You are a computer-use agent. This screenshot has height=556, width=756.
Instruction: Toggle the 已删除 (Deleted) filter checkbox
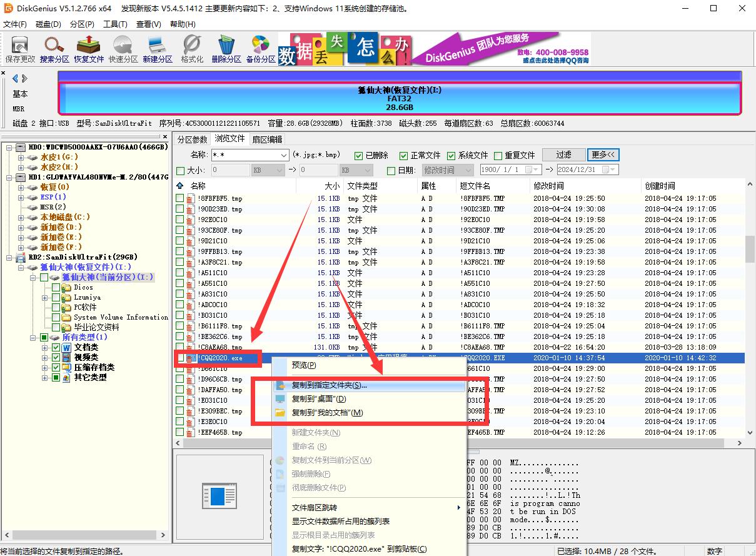pyautogui.click(x=359, y=156)
